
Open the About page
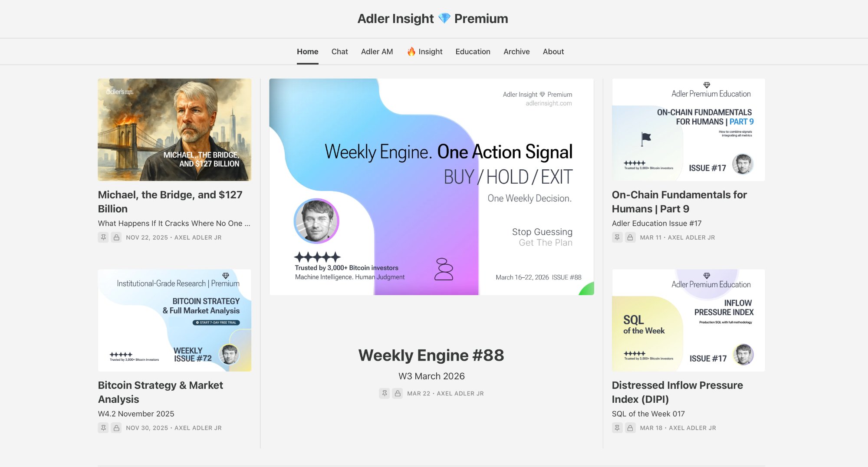click(553, 51)
